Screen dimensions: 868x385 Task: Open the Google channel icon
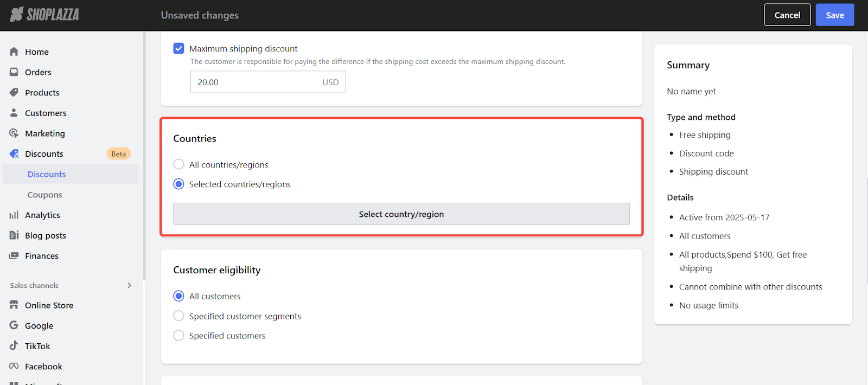[x=14, y=325]
